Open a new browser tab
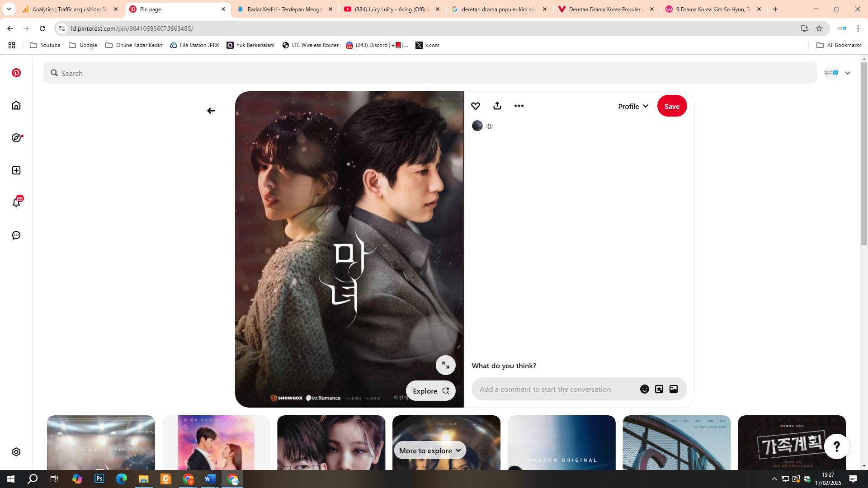Viewport: 868px width, 488px height. pos(775,9)
